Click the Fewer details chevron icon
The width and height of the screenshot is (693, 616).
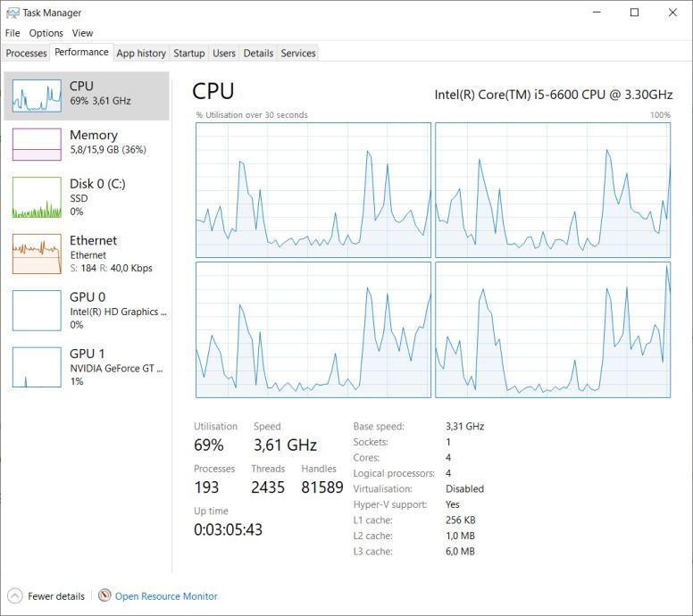pyautogui.click(x=14, y=595)
